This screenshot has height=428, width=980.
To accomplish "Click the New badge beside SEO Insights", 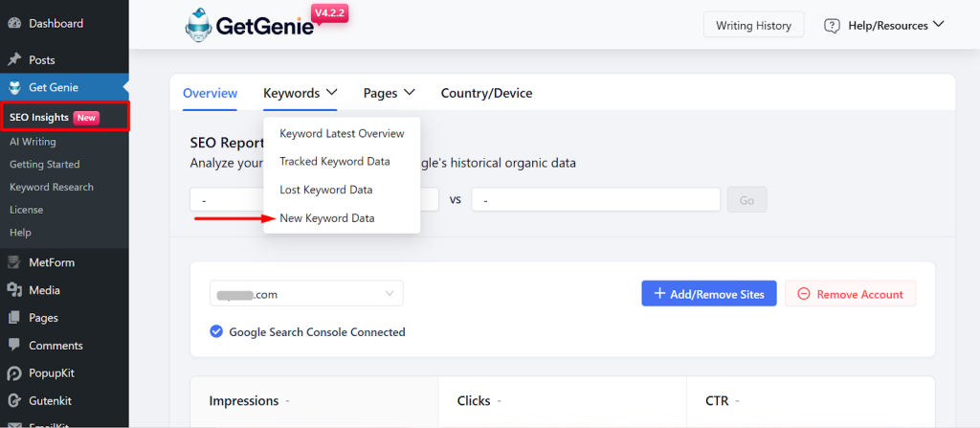I will pos(86,118).
